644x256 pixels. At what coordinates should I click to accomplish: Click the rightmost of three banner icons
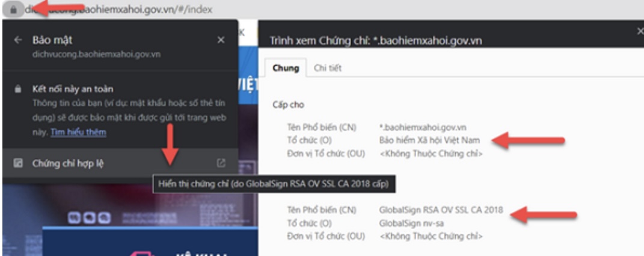[104, 217]
